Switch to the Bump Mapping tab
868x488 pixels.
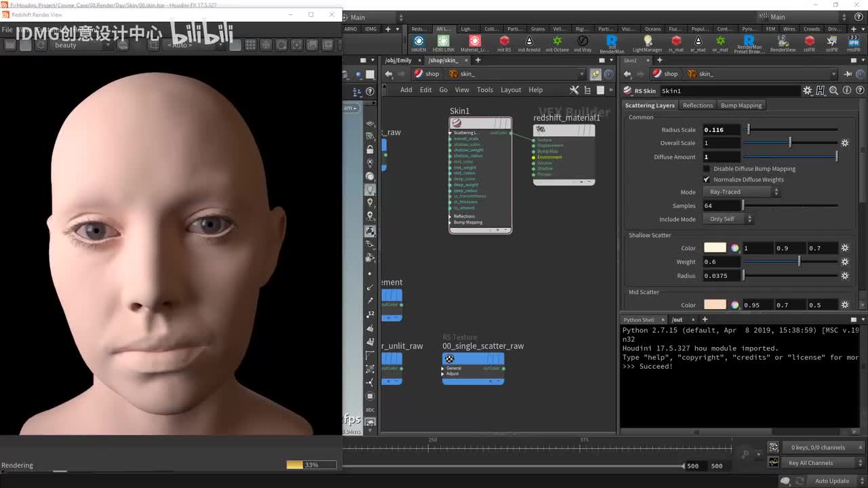tap(741, 105)
